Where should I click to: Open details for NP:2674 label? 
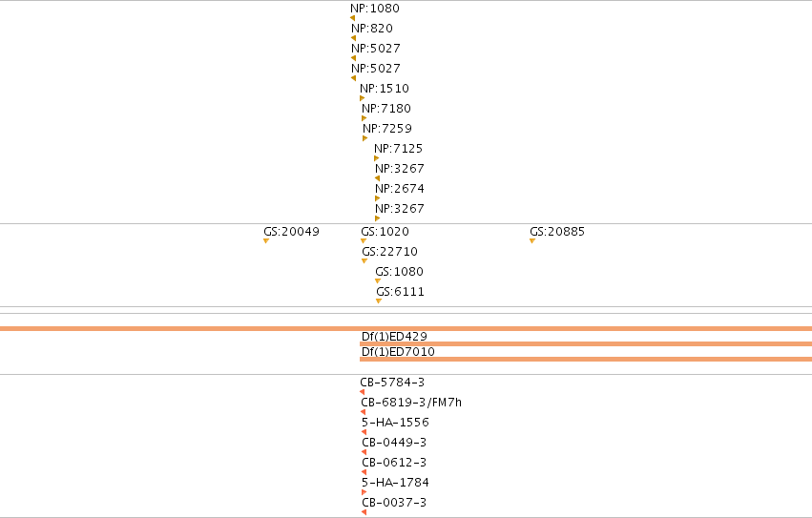tap(400, 189)
